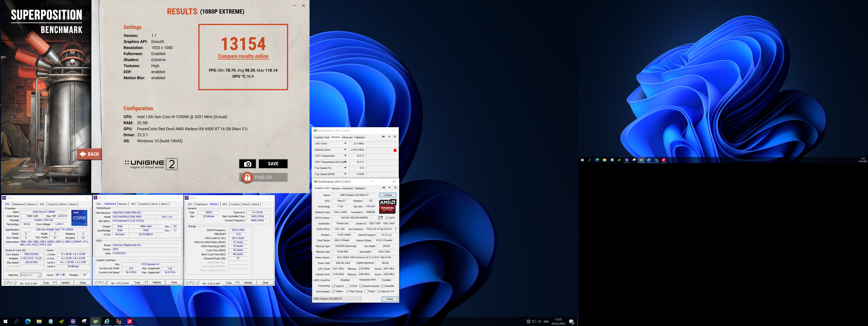This screenshot has height=326, width=868.
Task: Toggle the DirectML checkbox
Action: (382, 286)
